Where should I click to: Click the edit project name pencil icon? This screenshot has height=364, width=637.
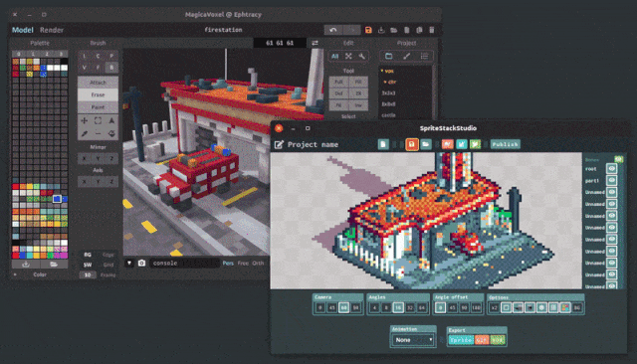279,144
